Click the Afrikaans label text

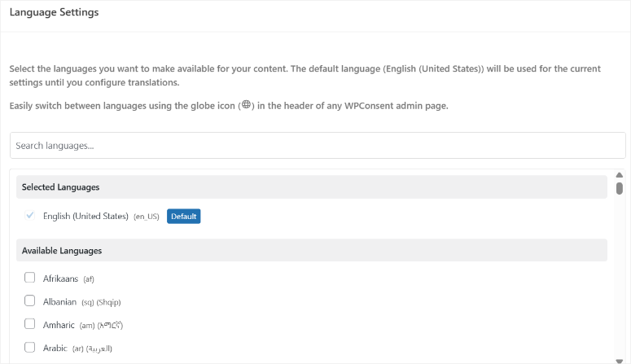click(x=60, y=278)
